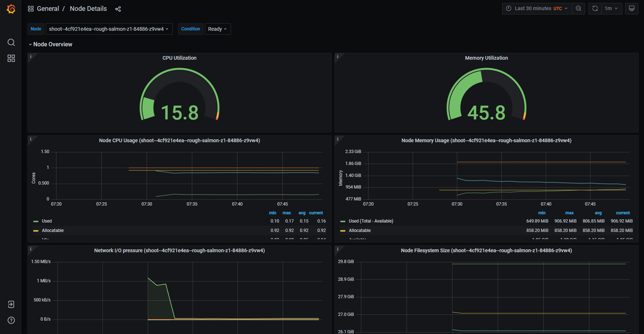Share dashboard using the share icon

118,9
